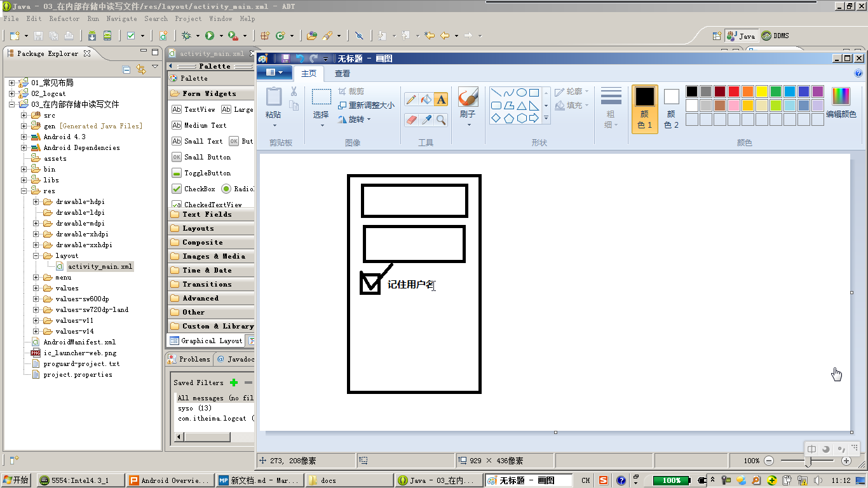Select the Fill with color bucket tool

[426, 99]
